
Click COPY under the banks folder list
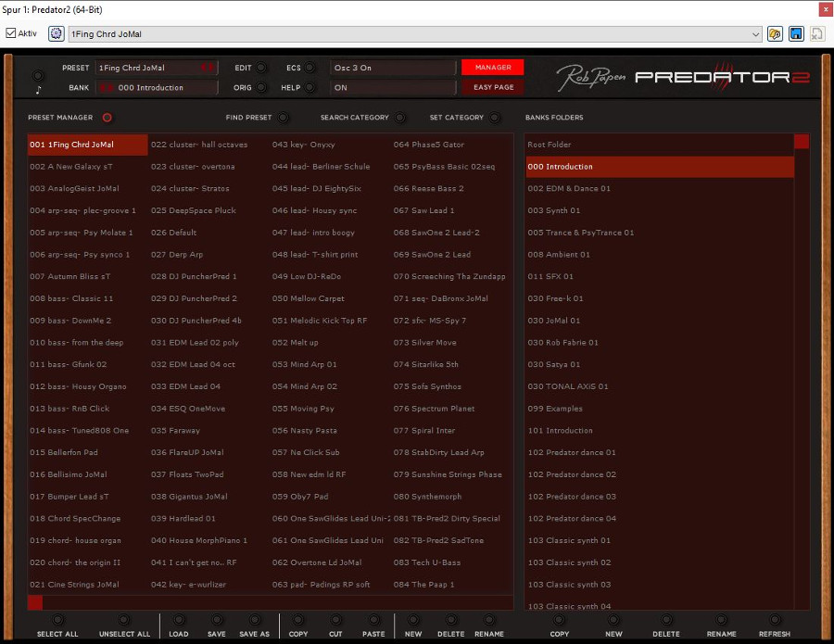coord(559,620)
